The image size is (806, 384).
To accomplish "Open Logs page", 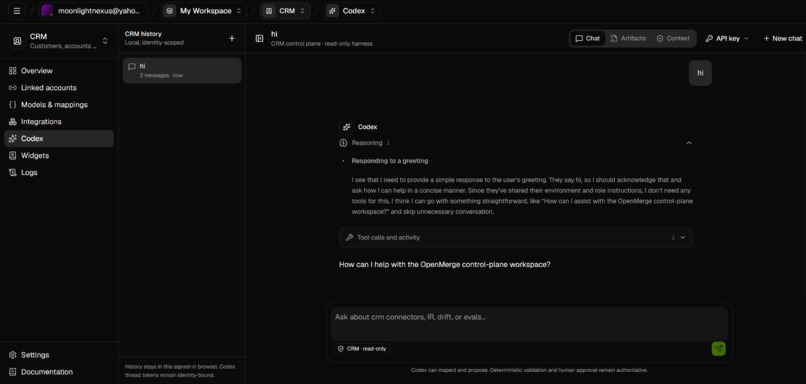I will point(59,172).
